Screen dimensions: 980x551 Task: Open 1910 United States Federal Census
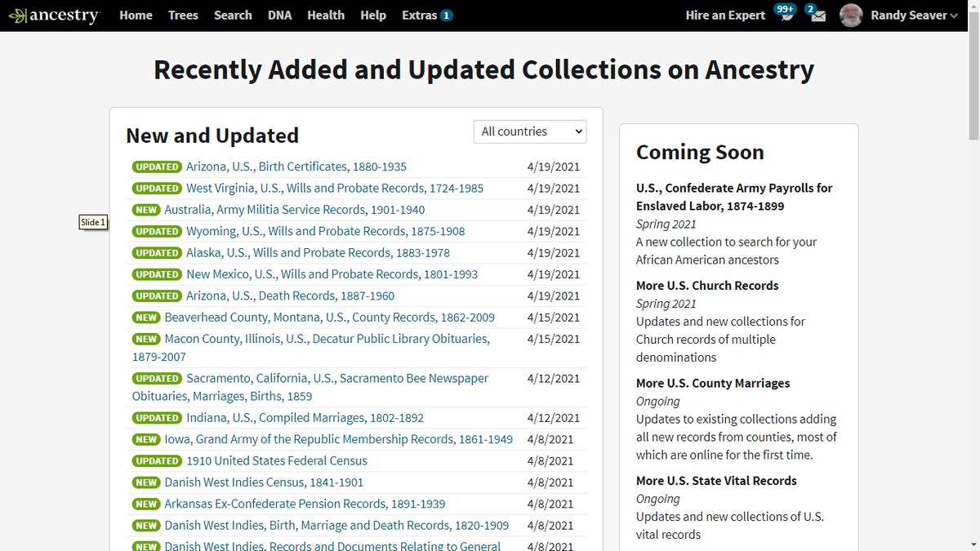[277, 460]
